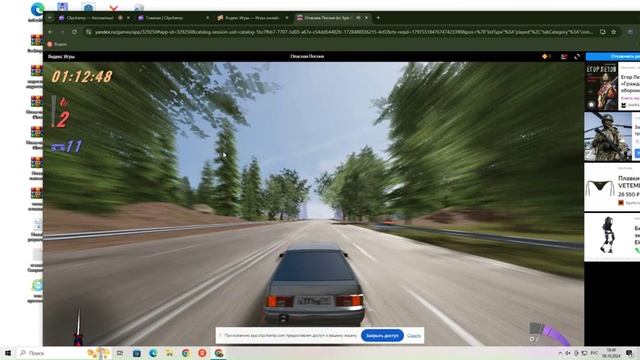640x360 pixels.
Task: Open Task View from the taskbar
Action: click(120, 353)
